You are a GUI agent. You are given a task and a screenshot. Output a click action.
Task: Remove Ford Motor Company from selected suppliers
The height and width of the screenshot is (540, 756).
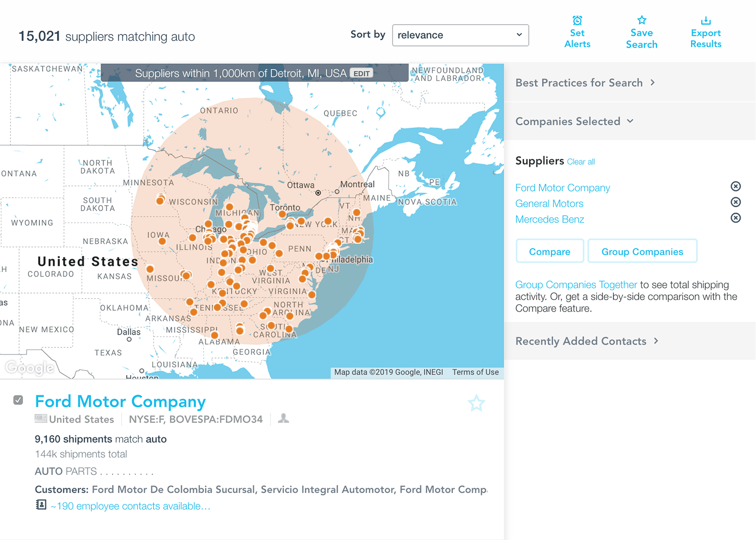click(x=735, y=186)
